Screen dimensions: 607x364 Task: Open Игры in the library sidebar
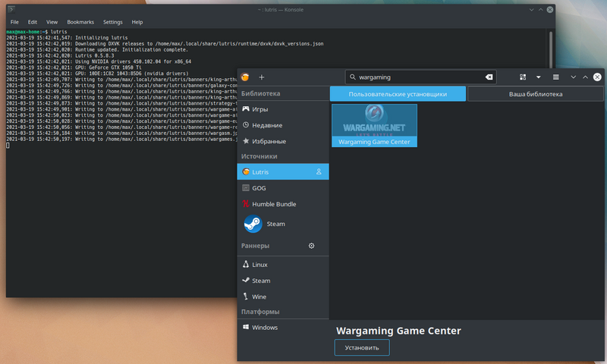pyautogui.click(x=283, y=109)
